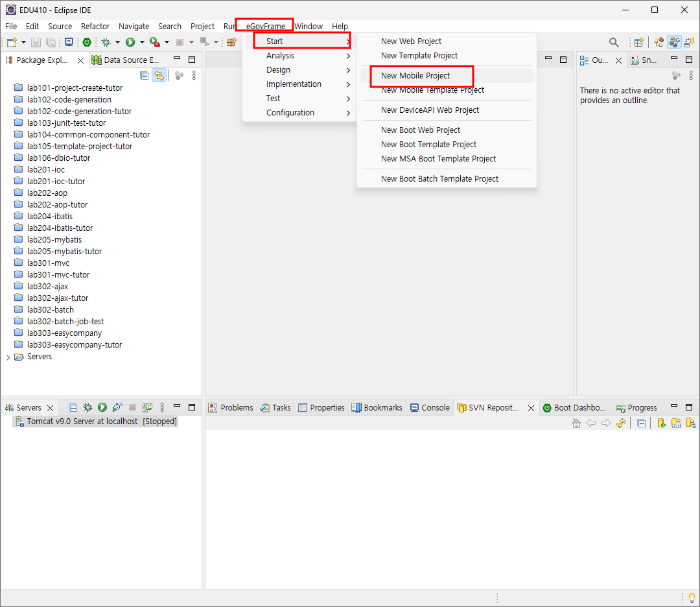The width and height of the screenshot is (700, 607).
Task: Click the tip lightbulb in status bar
Action: 692,598
